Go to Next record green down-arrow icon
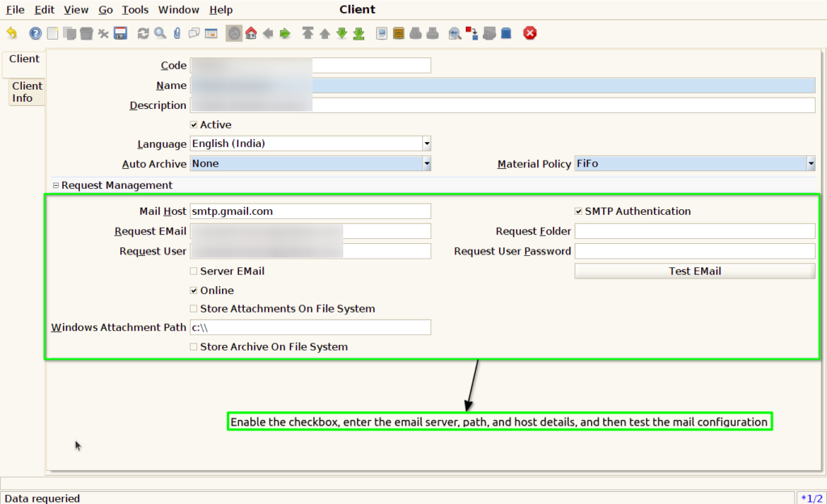827x504 pixels. (x=342, y=33)
